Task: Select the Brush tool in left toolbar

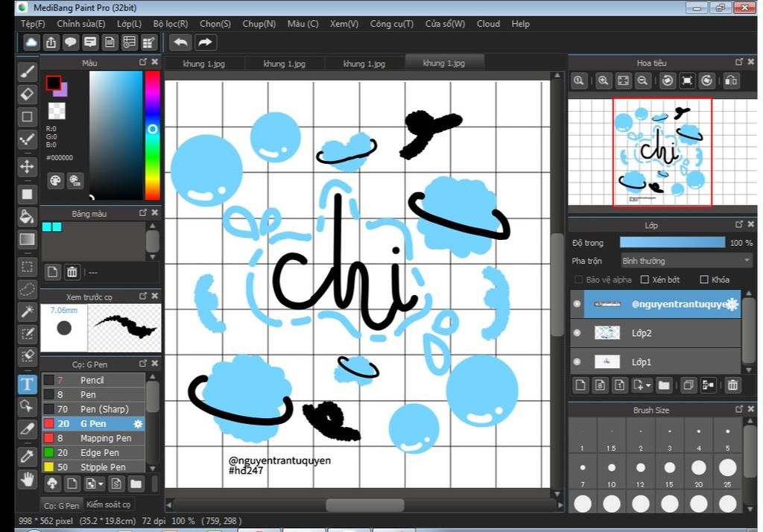Action: (x=28, y=72)
